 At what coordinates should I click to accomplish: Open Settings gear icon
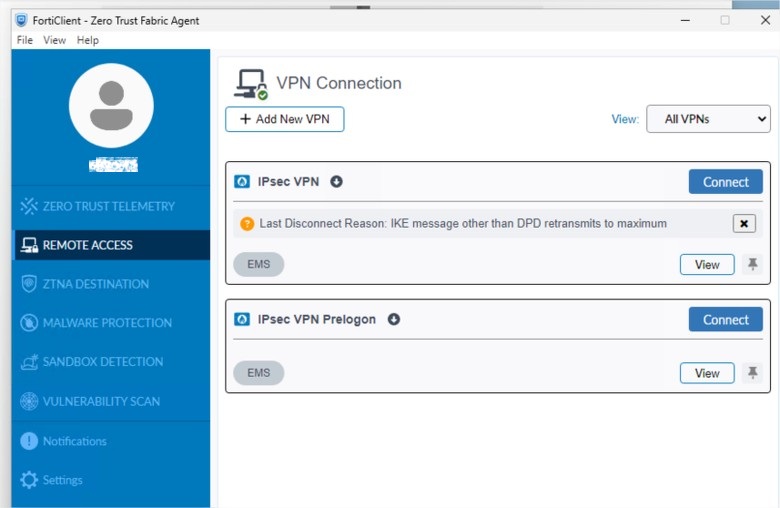click(29, 480)
